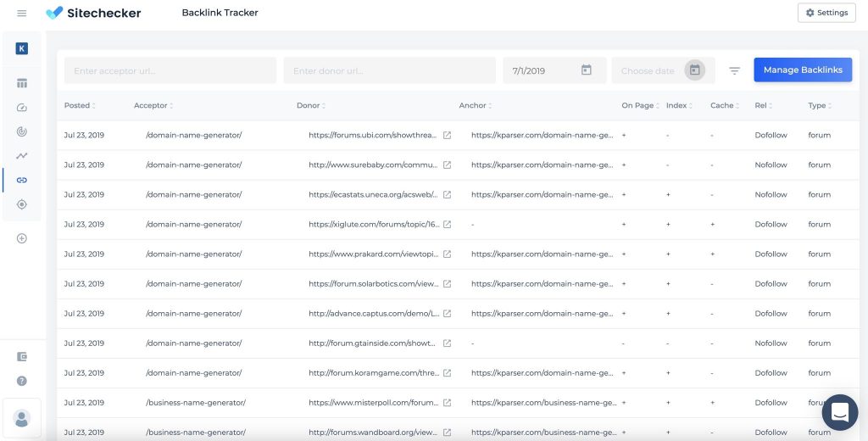Open forum.koramgame.com external link icon
This screenshot has height=441, width=868.
(x=447, y=373)
